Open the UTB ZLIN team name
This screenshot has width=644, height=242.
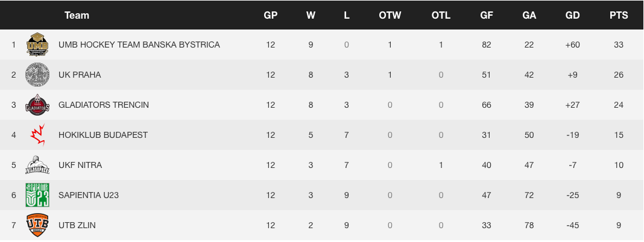[x=77, y=225]
